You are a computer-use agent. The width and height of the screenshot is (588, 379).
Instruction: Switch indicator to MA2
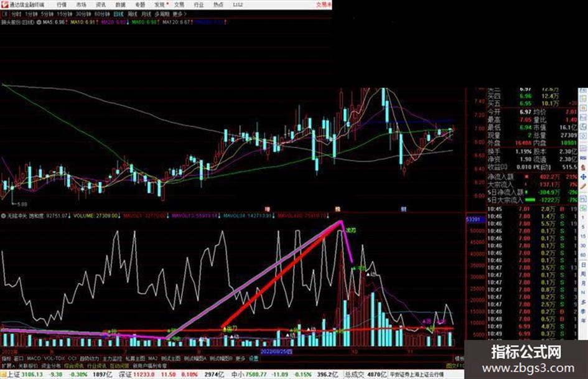[x=153, y=358]
